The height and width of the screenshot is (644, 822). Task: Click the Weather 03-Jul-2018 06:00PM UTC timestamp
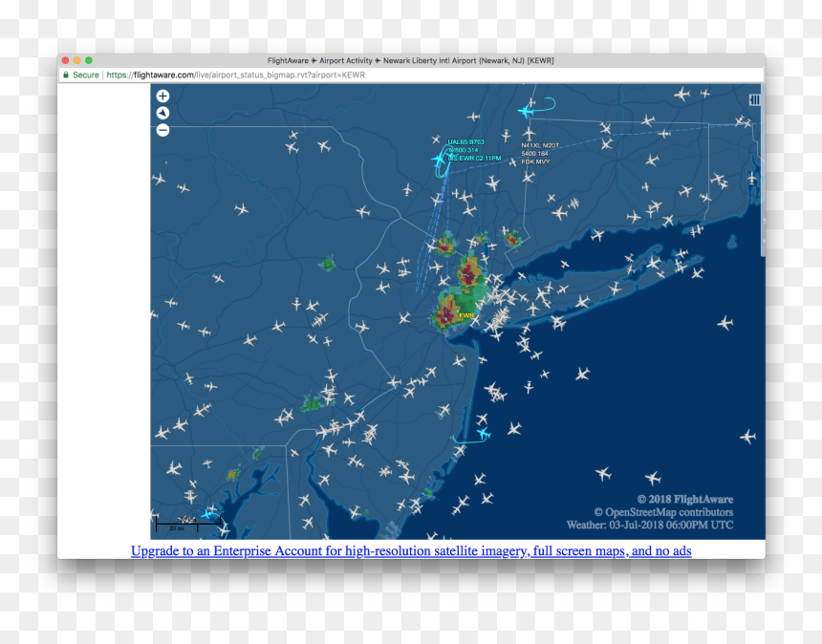pyautogui.click(x=650, y=525)
